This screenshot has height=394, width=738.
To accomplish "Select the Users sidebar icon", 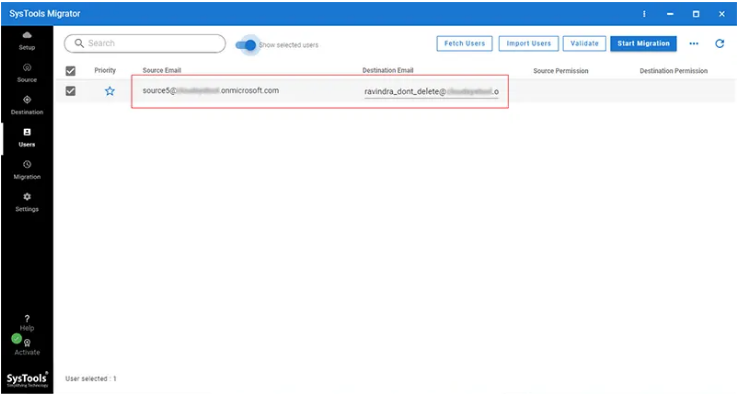I will pos(27,132).
